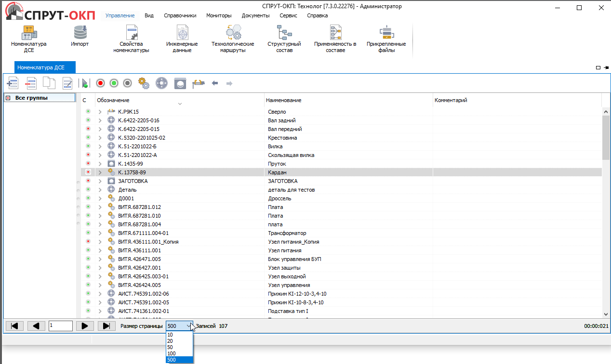The width and height of the screenshot is (611, 364).
Task: Go to the next page button
Action: (85, 326)
